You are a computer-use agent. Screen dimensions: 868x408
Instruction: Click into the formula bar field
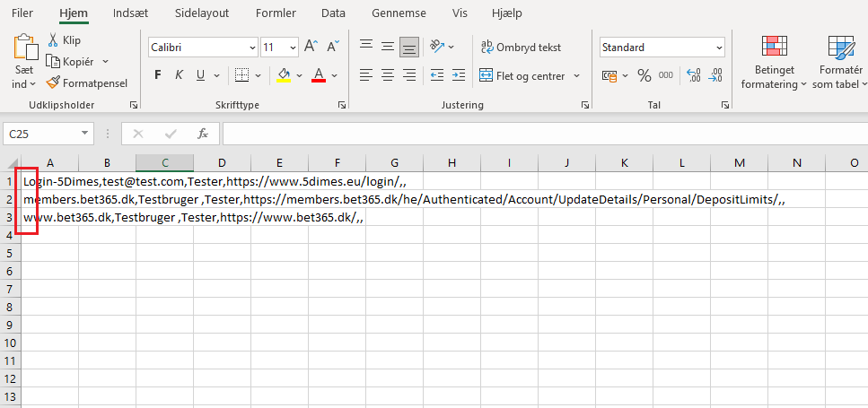coord(545,134)
